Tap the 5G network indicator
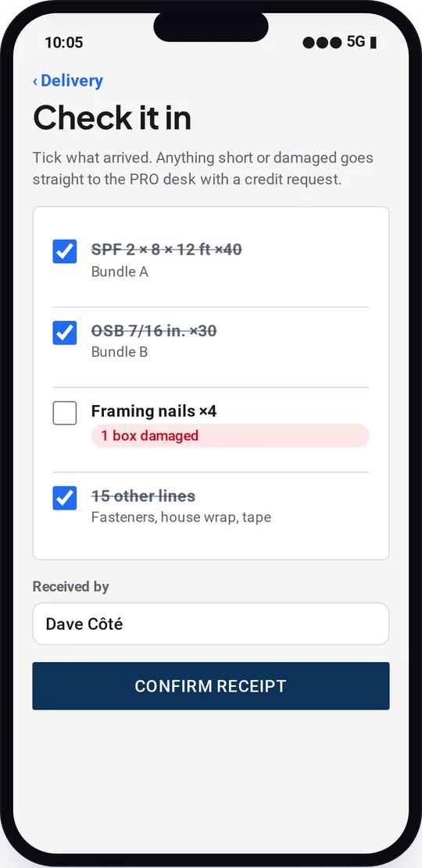Viewport: 422px width, 868px height. (356, 41)
